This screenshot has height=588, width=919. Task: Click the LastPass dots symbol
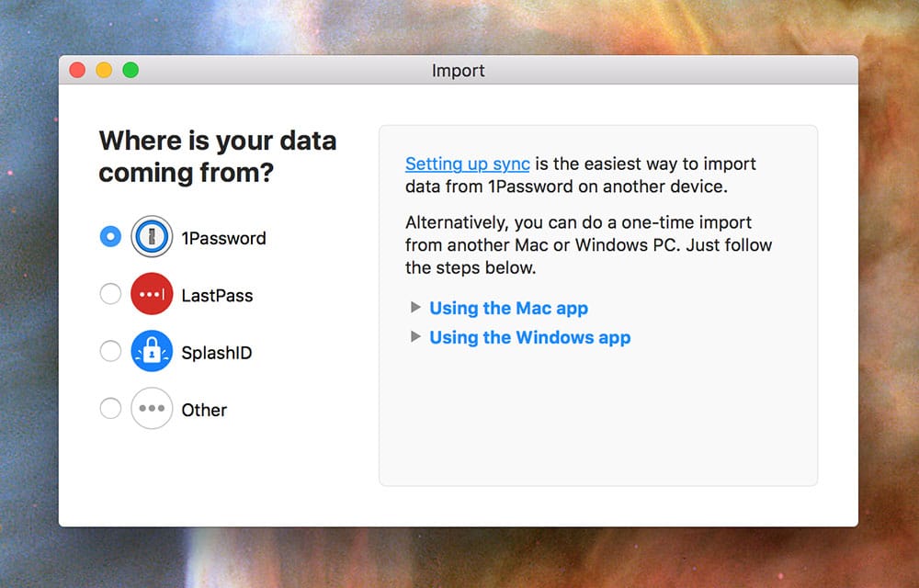point(152,294)
